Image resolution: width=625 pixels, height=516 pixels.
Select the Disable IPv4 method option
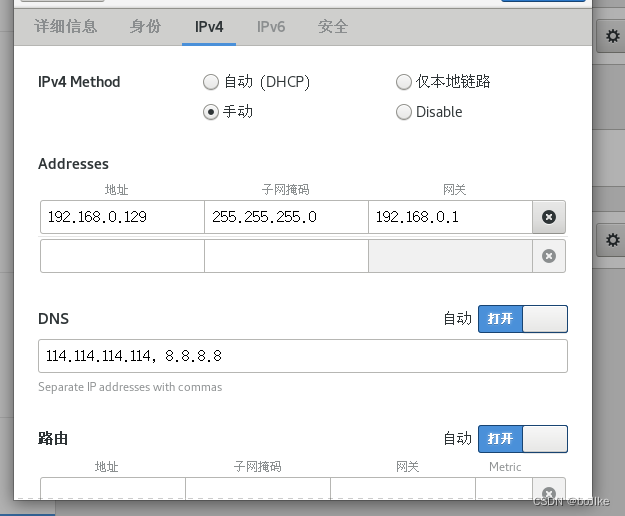(404, 112)
